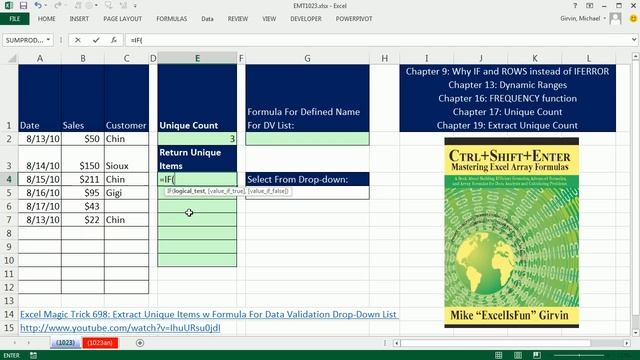This screenshot has width=640, height=360.
Task: Expand the Name Box dropdown arrow
Action: coord(48,40)
